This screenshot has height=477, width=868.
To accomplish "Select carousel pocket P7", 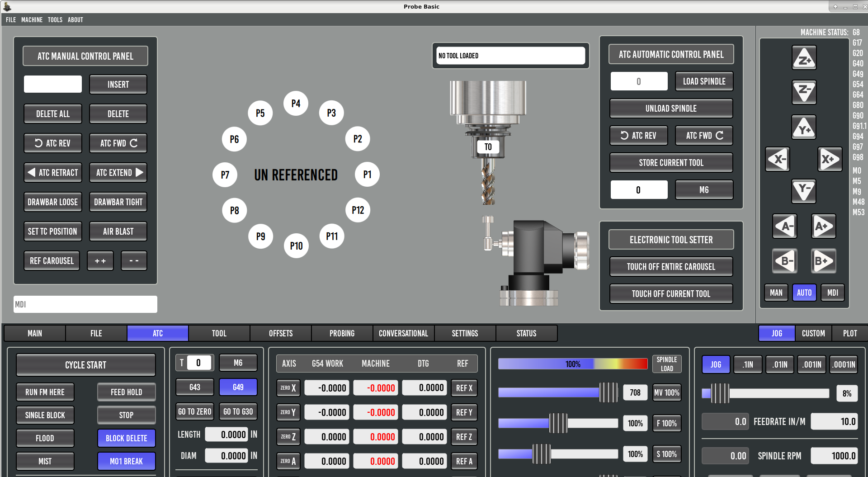I will coord(225,175).
